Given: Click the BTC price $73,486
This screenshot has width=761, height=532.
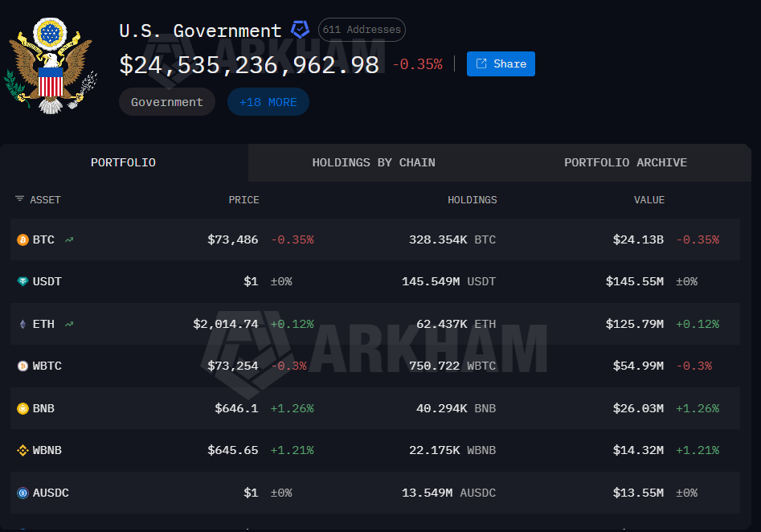Looking at the screenshot, I should (x=233, y=239).
